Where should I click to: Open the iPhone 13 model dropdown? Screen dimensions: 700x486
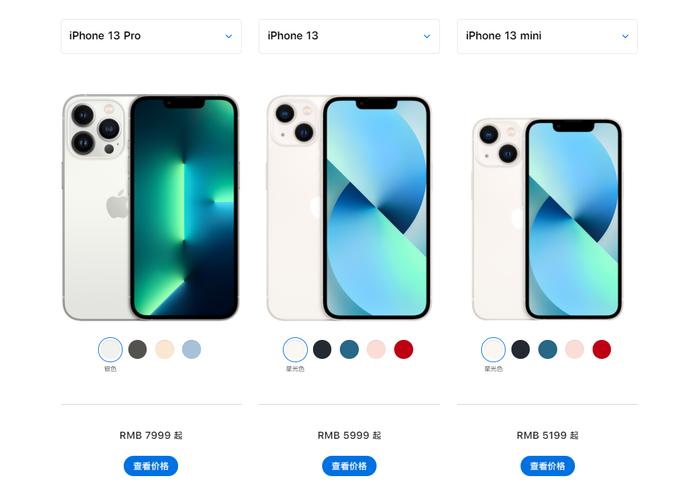coord(349,36)
